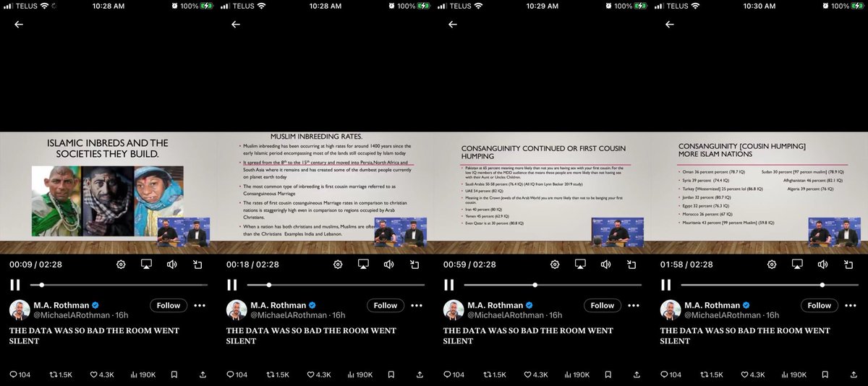Open video settings gear in the 00:59 screenshot

coord(555,265)
